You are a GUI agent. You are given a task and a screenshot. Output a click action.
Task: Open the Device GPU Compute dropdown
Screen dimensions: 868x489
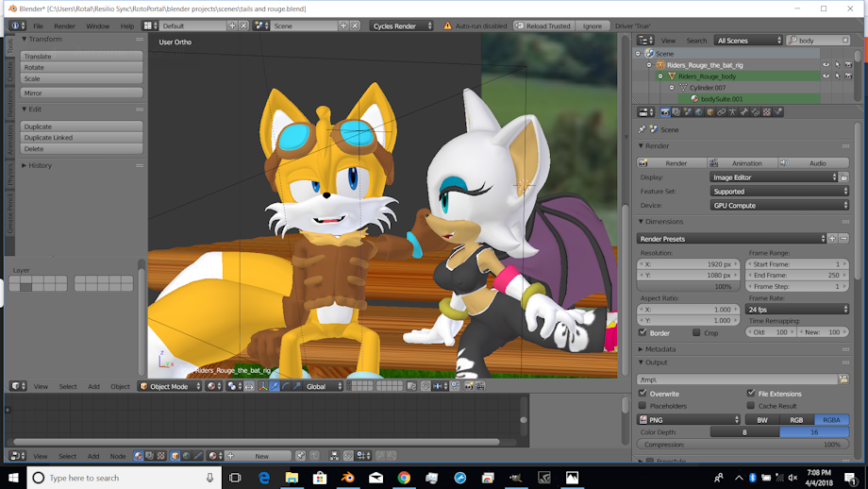pos(779,205)
